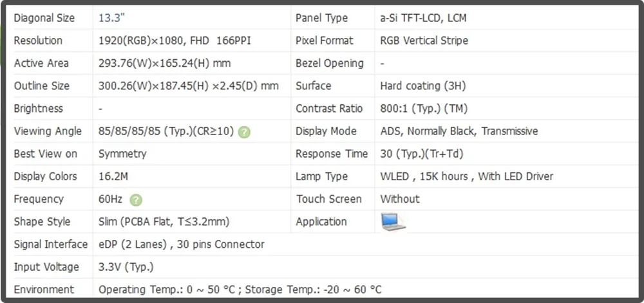The image size is (644, 303).
Task: Select the Diagonal Size label
Action: 44,18
